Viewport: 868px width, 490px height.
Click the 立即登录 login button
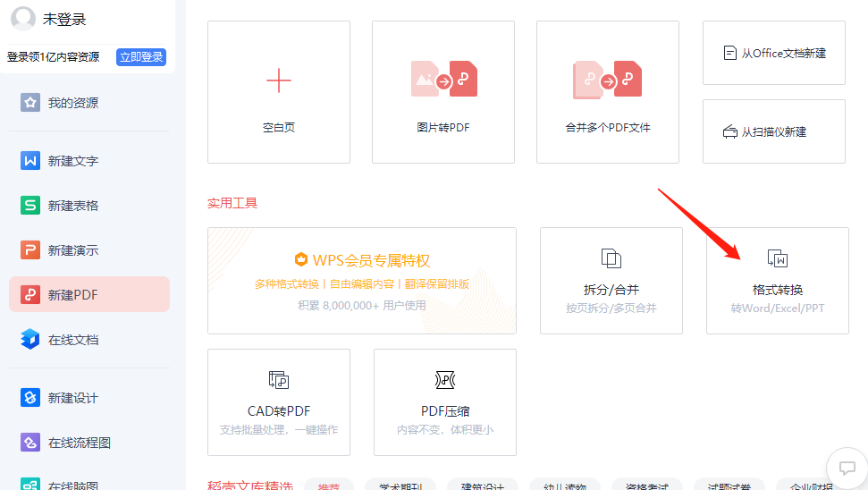point(141,57)
